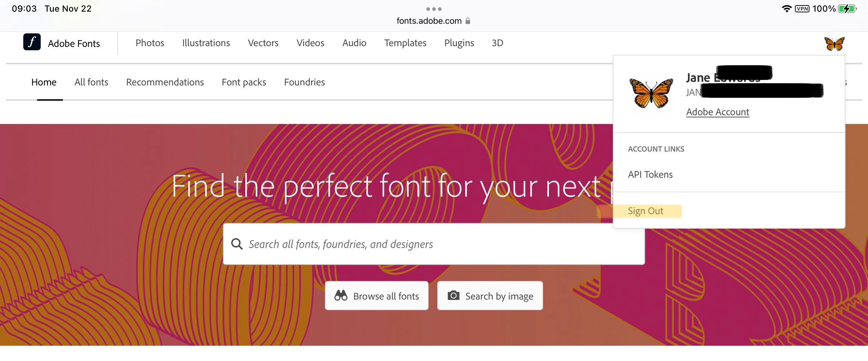Tap the Tue Nov 22 date

coord(68,9)
